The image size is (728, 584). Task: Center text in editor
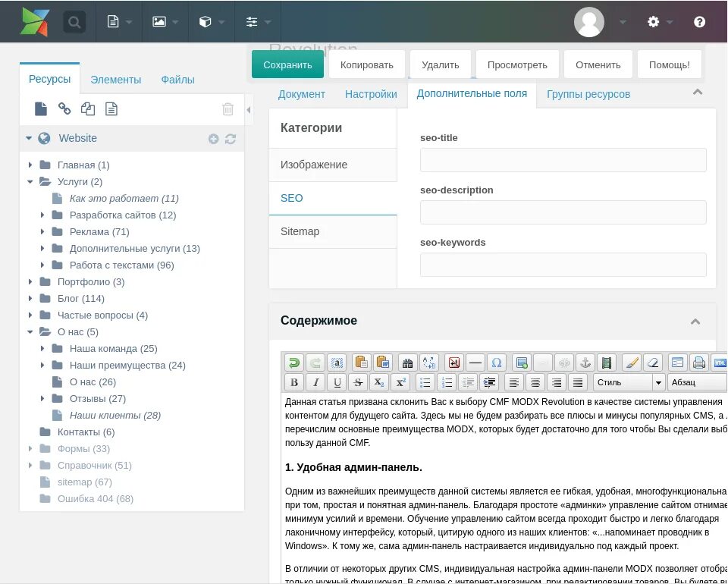535,382
